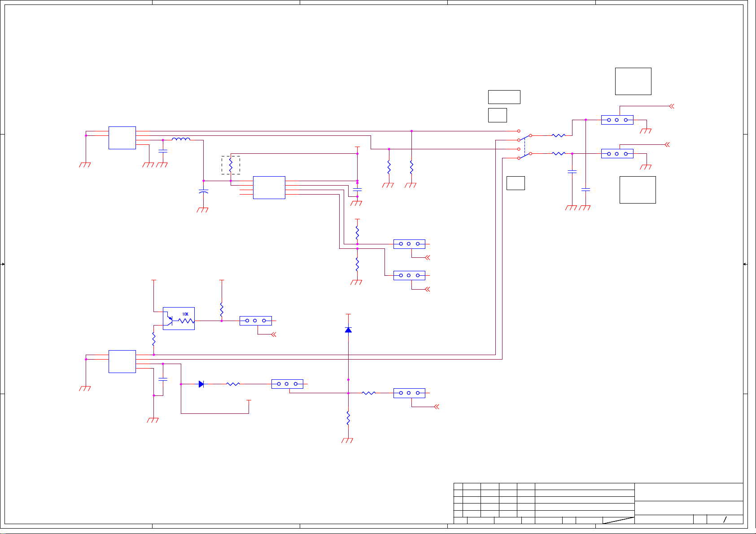This screenshot has width=756, height=534.
Task: Select the three-pin jumper after the diode resistor
Action: (287, 384)
